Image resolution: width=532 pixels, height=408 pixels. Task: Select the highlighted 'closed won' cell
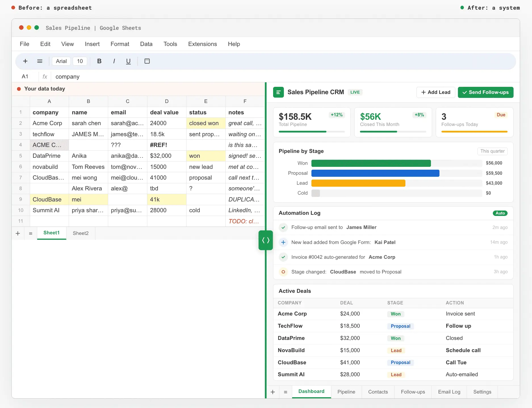pos(206,123)
